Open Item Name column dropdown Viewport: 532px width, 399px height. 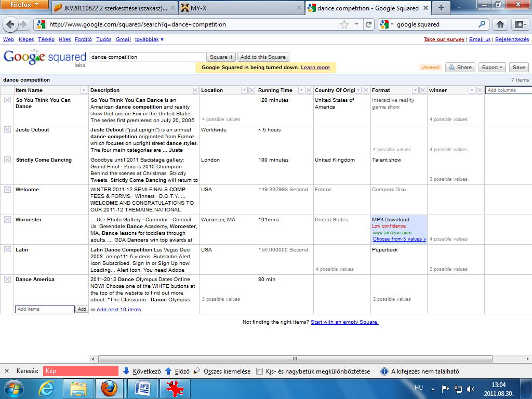pos(84,90)
